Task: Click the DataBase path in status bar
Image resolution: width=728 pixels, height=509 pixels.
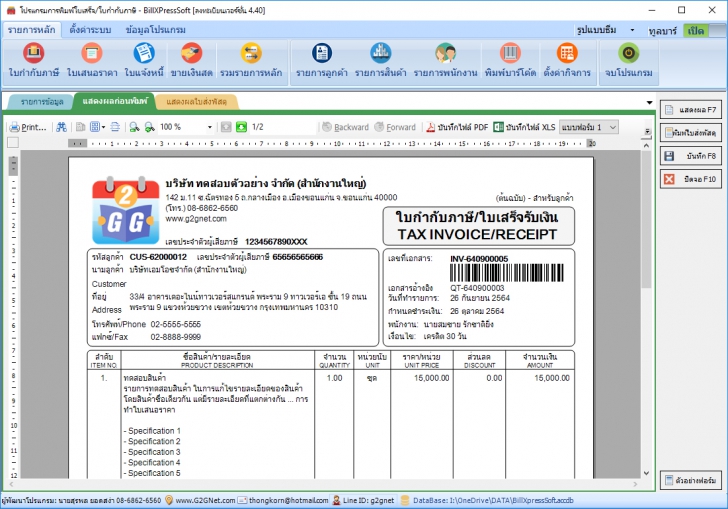Action: point(493,500)
